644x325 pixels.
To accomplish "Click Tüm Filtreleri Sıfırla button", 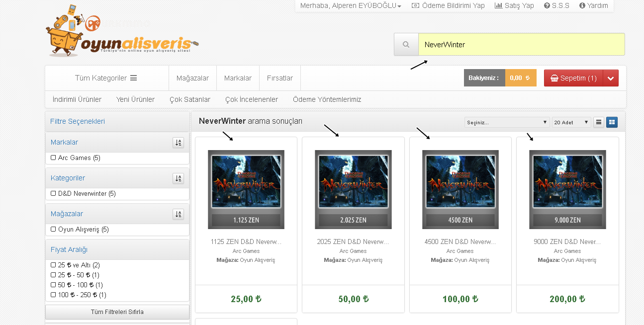I will (x=117, y=312).
